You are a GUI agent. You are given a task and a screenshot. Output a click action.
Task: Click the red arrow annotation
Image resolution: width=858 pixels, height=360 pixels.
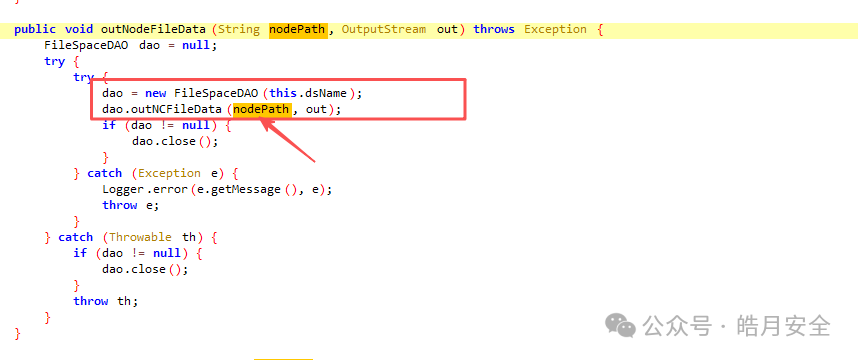(287, 139)
